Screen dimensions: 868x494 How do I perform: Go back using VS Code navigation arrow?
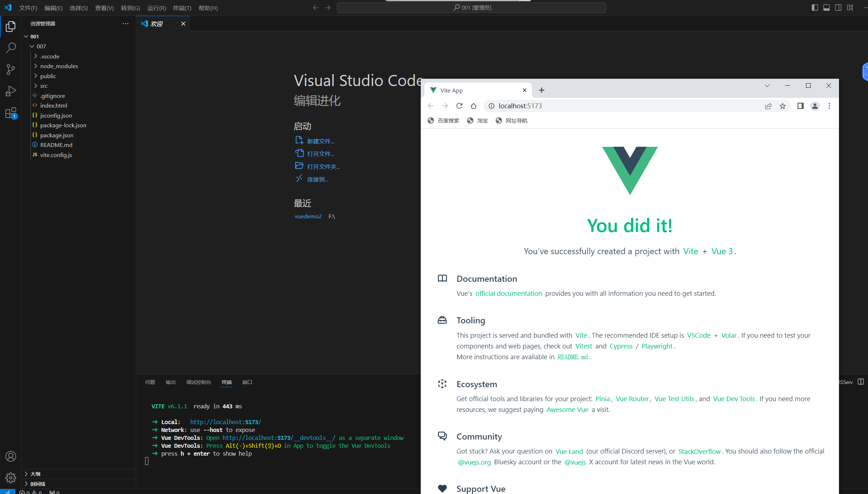[x=316, y=8]
